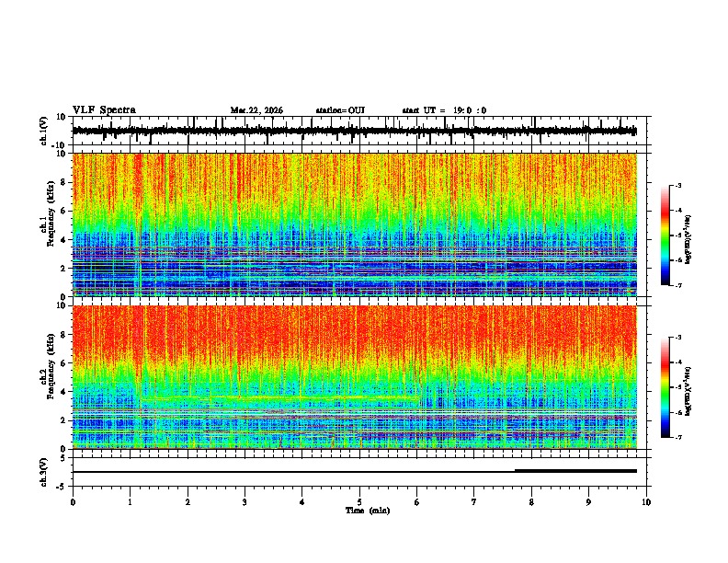Click time axis tick label '7'
Image resolution: width=728 pixels, height=563 pixels.
474,502
